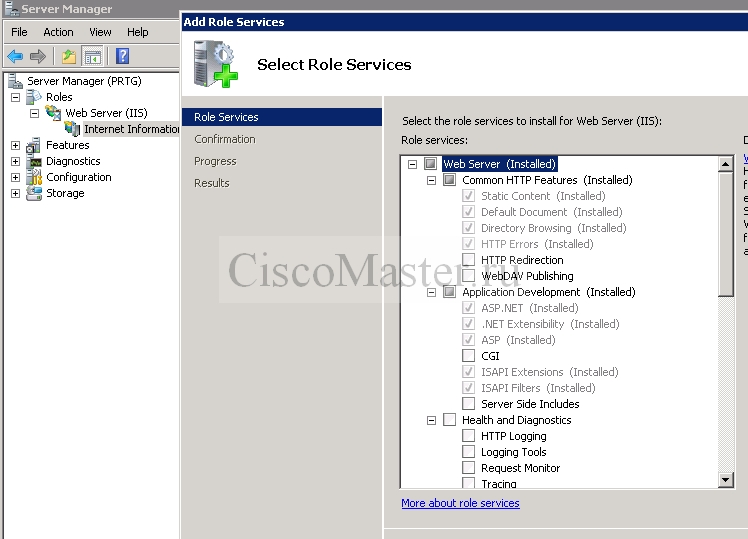Open the File menu
Screen dimensions: 748x539
[19, 32]
